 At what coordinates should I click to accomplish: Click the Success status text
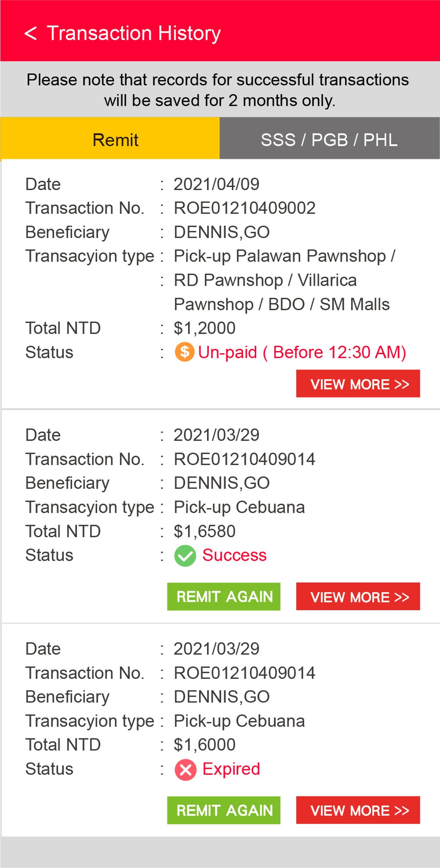234,555
